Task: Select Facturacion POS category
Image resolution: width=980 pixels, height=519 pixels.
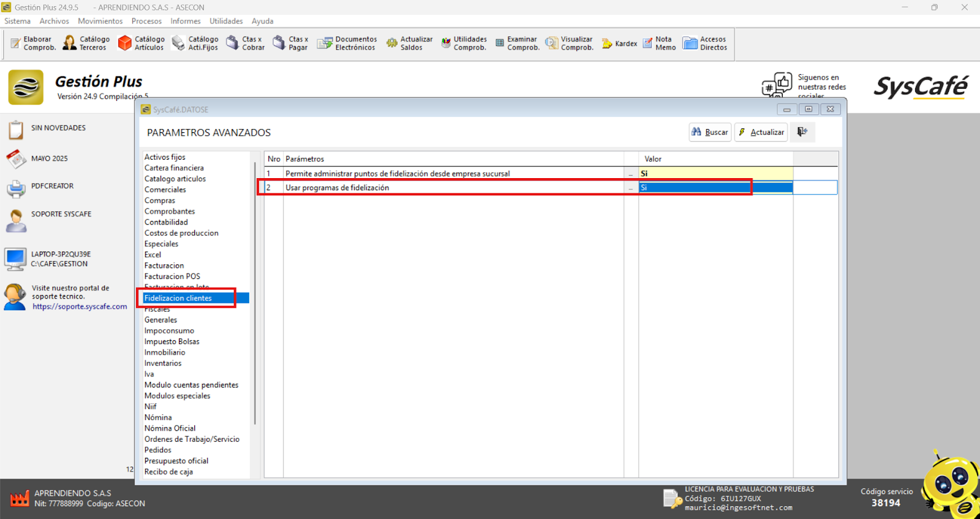Action: point(172,277)
